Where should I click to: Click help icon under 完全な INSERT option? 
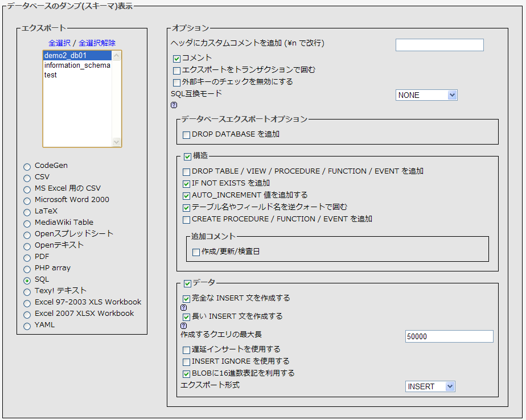(x=184, y=308)
